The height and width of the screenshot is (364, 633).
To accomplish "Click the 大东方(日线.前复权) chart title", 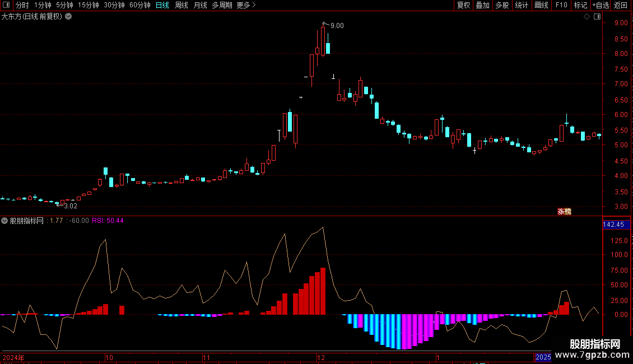I will point(32,17).
